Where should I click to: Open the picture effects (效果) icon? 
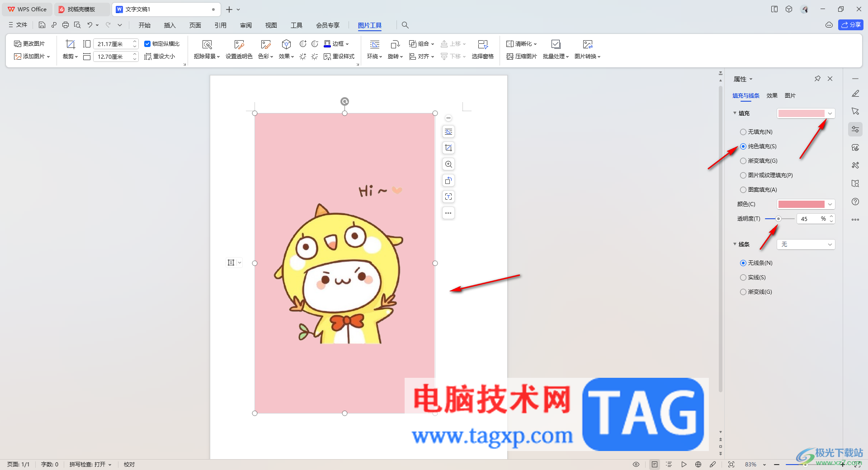point(286,44)
